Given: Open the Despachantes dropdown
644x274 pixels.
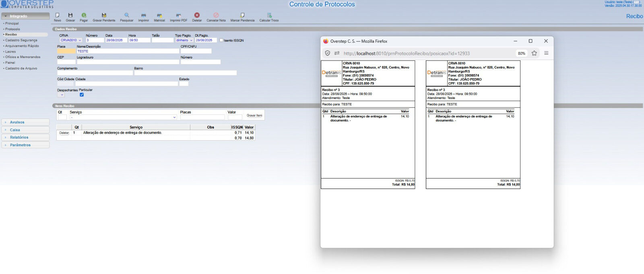Looking at the screenshot, I should click(61, 95).
